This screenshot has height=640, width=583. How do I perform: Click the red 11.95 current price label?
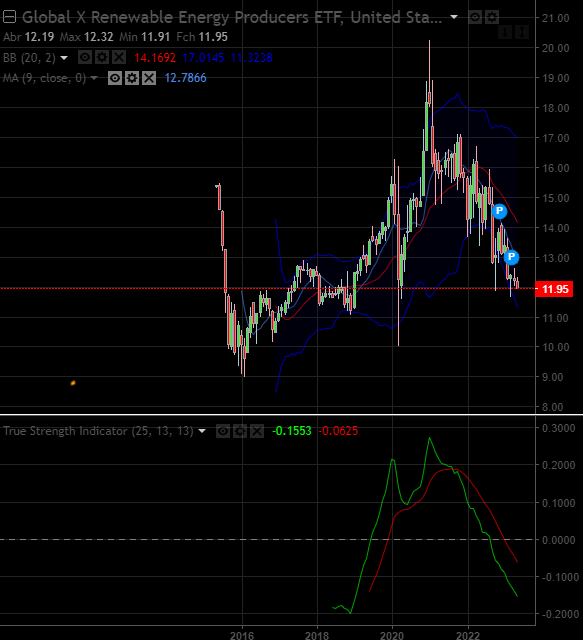click(x=554, y=289)
